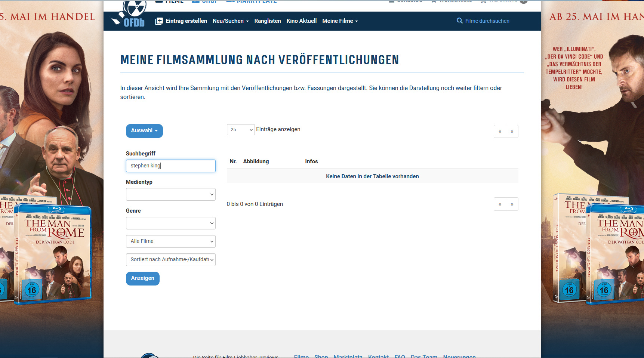Screen dimensions: 644x358
Task: Click next page arrow below the table
Action: (512, 204)
